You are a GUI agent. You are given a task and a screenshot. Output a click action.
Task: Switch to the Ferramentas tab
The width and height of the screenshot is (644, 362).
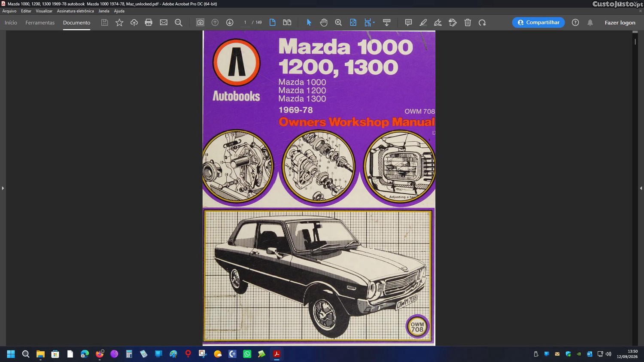tap(40, 23)
